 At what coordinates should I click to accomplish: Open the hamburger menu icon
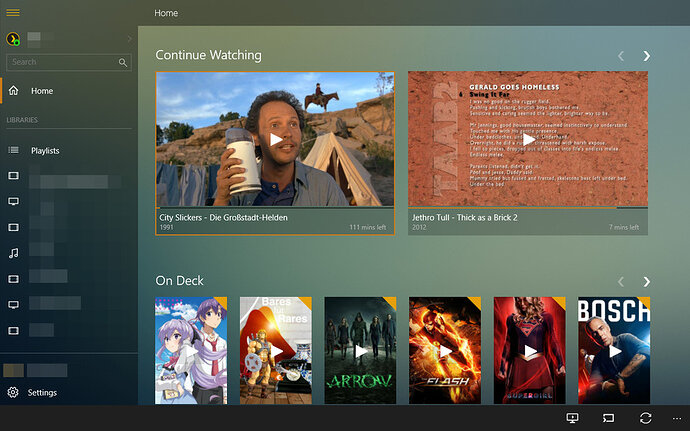pos(13,12)
